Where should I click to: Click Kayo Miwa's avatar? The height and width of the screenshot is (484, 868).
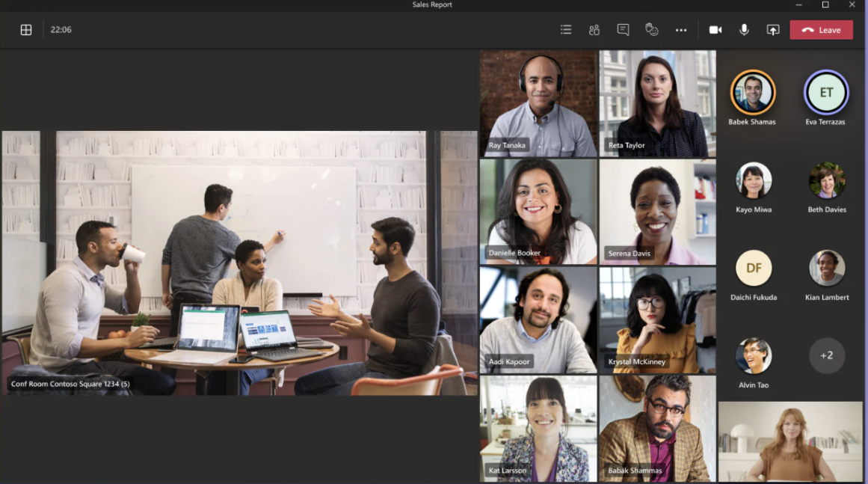click(754, 180)
